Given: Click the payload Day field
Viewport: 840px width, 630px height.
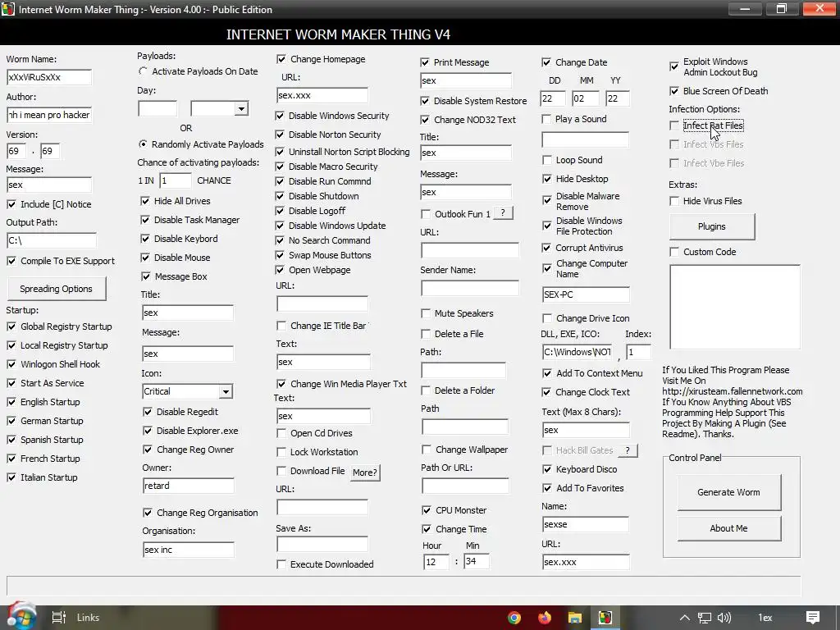Looking at the screenshot, I should (157, 109).
